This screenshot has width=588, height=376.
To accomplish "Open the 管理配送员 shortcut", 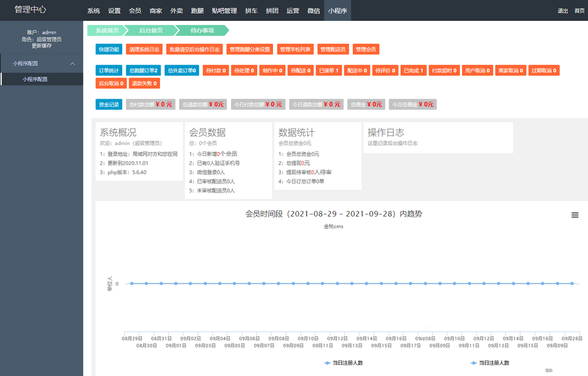I will point(333,49).
